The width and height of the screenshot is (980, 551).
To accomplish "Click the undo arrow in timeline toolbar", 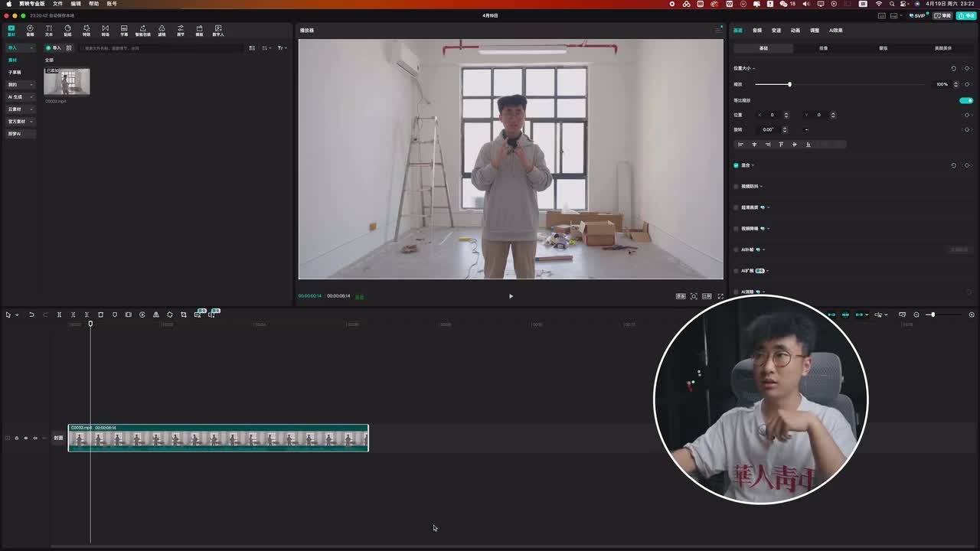I will pyautogui.click(x=31, y=315).
